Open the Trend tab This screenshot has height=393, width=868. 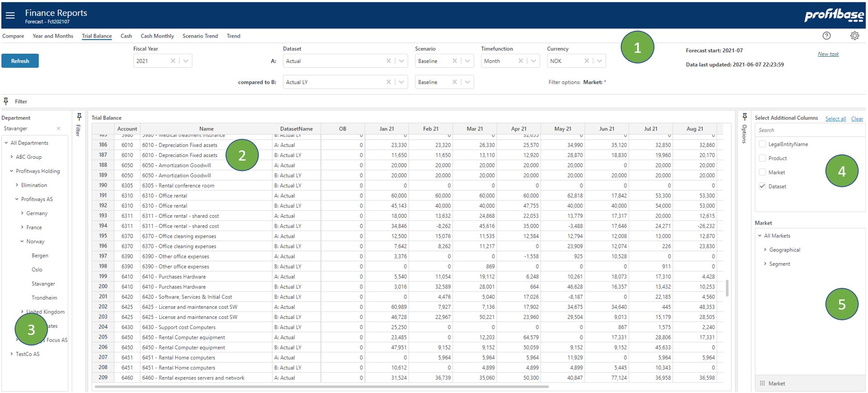click(234, 36)
